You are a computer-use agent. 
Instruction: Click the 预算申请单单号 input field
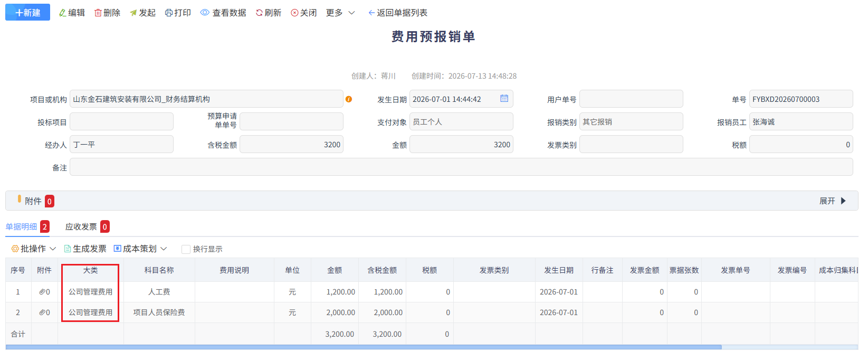click(291, 121)
